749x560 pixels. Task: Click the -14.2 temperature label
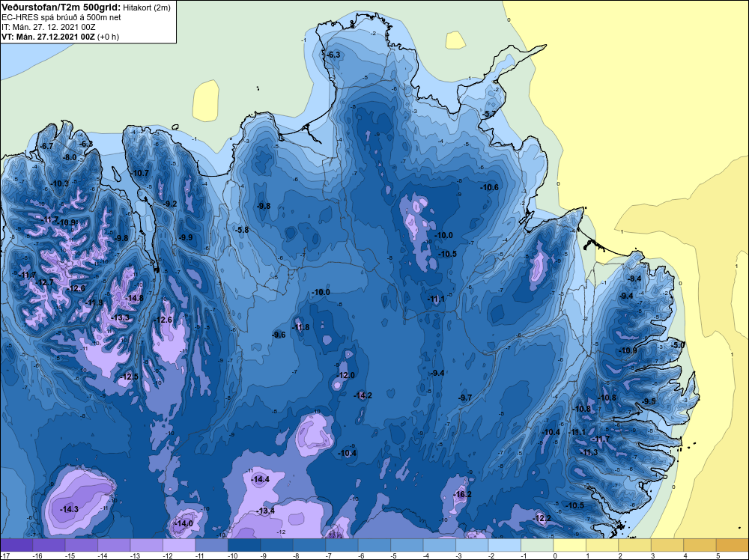click(x=363, y=396)
